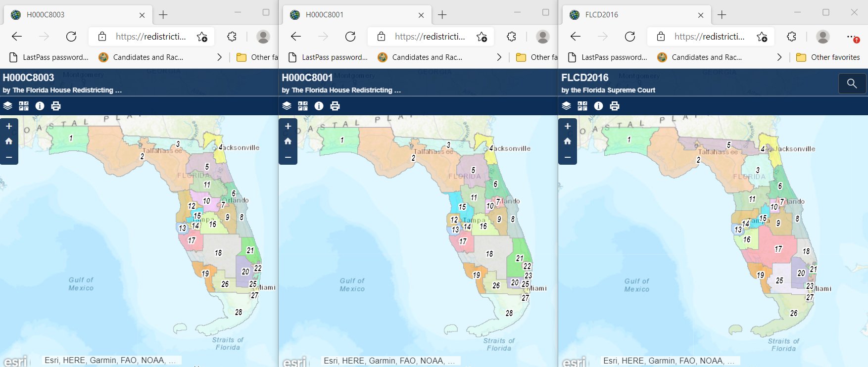Zoom out on the FLCD2016 map

pyautogui.click(x=568, y=157)
